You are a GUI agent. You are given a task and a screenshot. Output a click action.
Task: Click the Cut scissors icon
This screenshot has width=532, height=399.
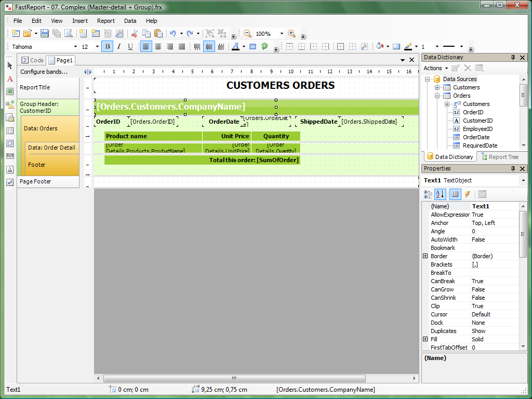(134, 34)
